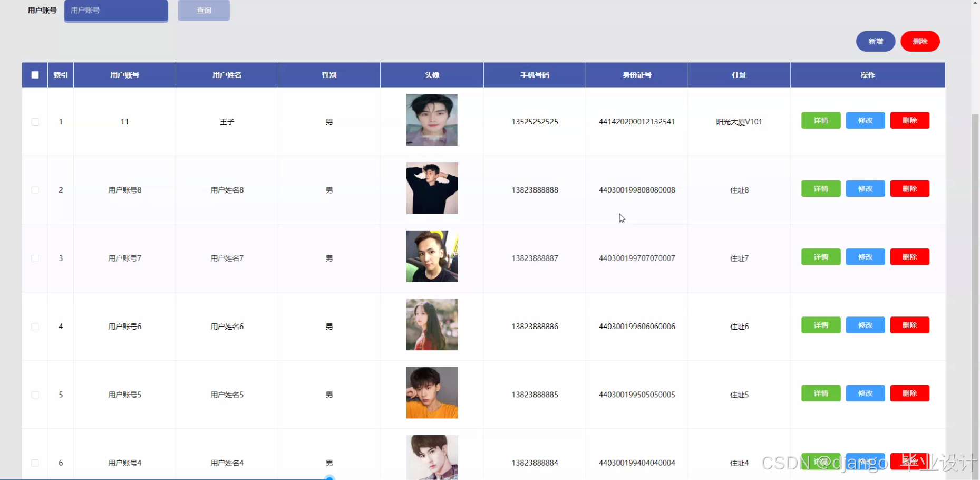Click row 删除 for 用户账号7
Viewport: 980px width, 480px height.
[910, 257]
